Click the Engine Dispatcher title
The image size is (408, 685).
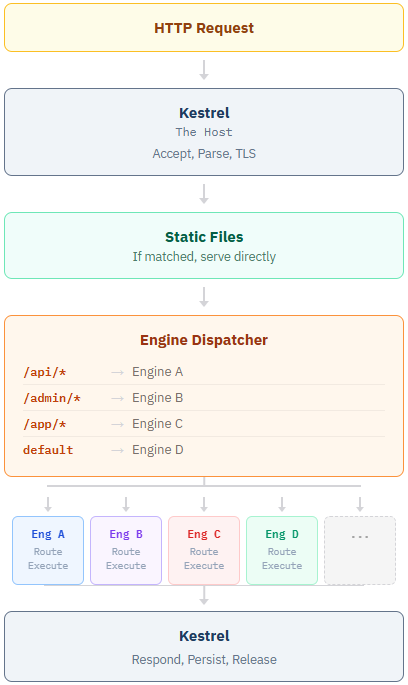pyautogui.click(x=204, y=340)
